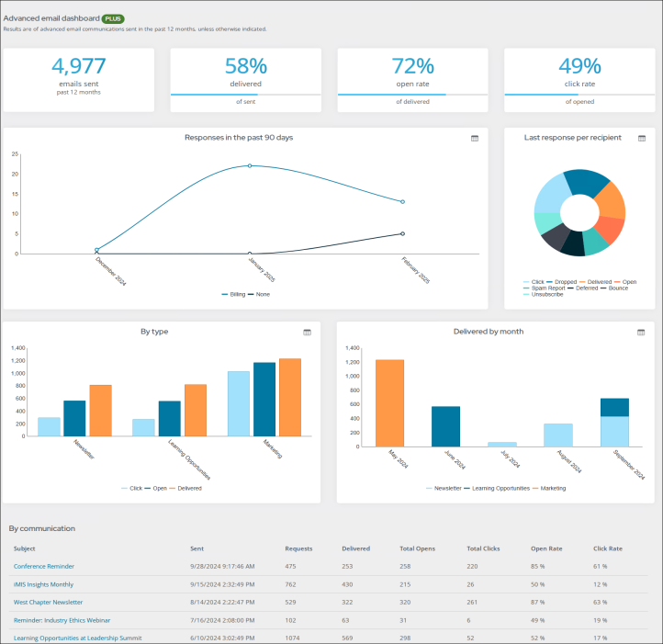The image size is (663, 644).
Task: Toggle Newsletter in Delivered by month legend
Action: tap(444, 489)
